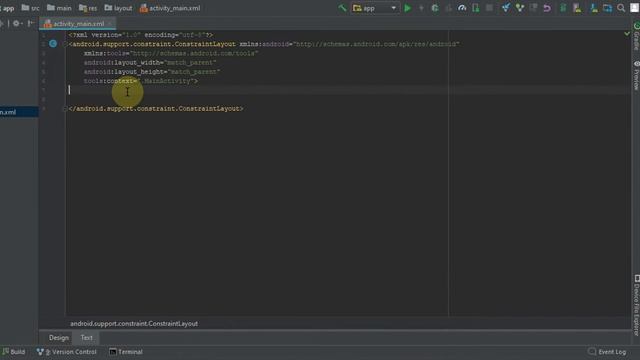Select the res breadcrumb folder
Screen dimensions: 640x360
tap(88, 8)
